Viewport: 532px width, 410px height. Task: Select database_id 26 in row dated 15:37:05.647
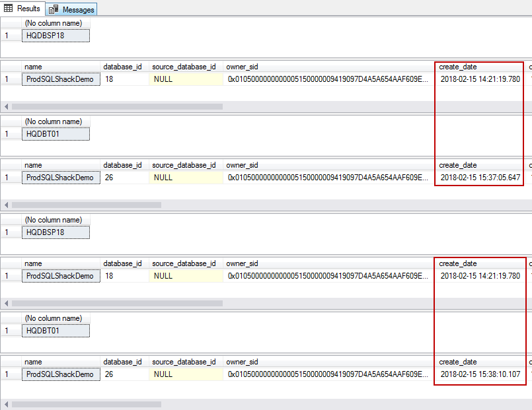coord(124,178)
